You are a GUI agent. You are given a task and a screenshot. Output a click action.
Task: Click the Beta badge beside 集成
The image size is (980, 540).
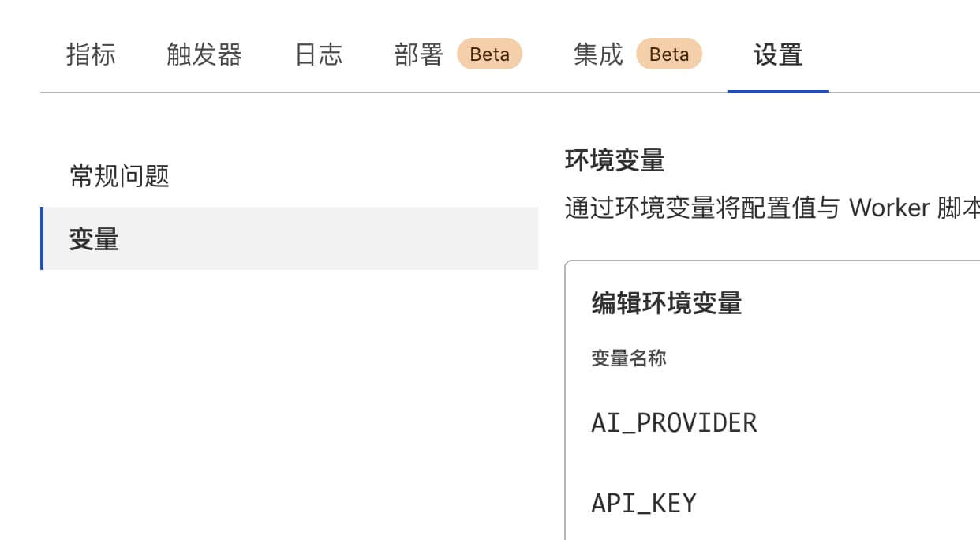pyautogui.click(x=669, y=54)
